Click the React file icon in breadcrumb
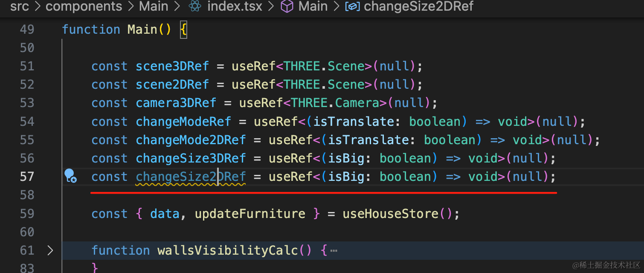644x273 pixels. click(195, 6)
